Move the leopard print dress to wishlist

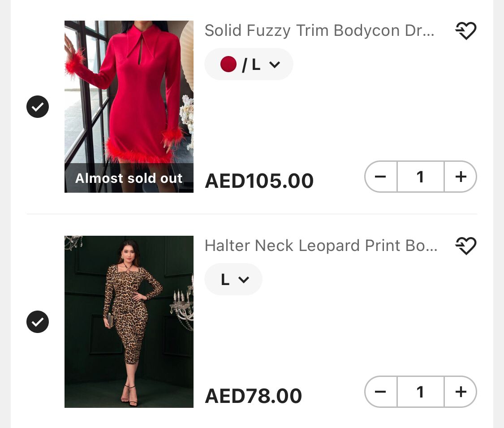466,246
